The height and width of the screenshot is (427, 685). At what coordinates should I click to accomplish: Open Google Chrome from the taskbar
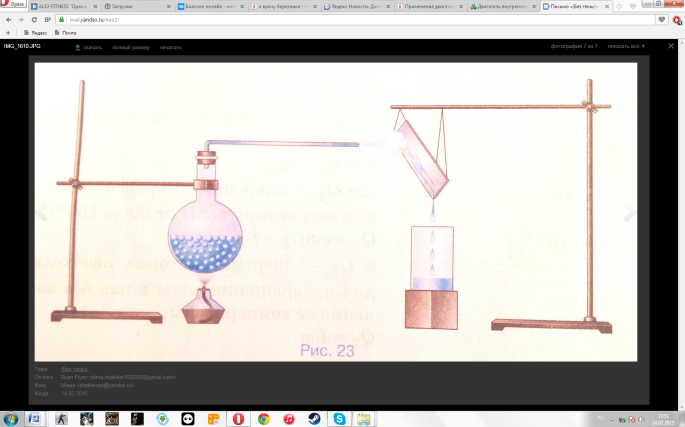tap(263, 419)
